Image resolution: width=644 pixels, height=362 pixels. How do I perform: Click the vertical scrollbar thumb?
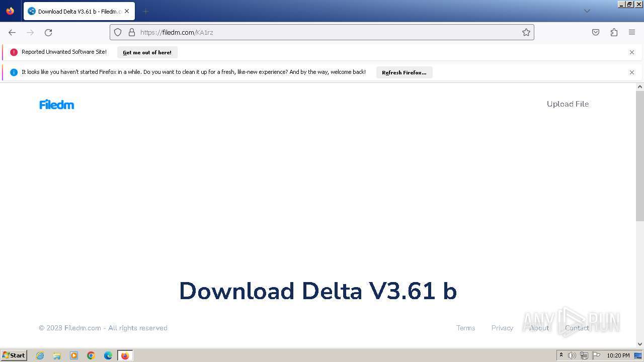pos(640,156)
